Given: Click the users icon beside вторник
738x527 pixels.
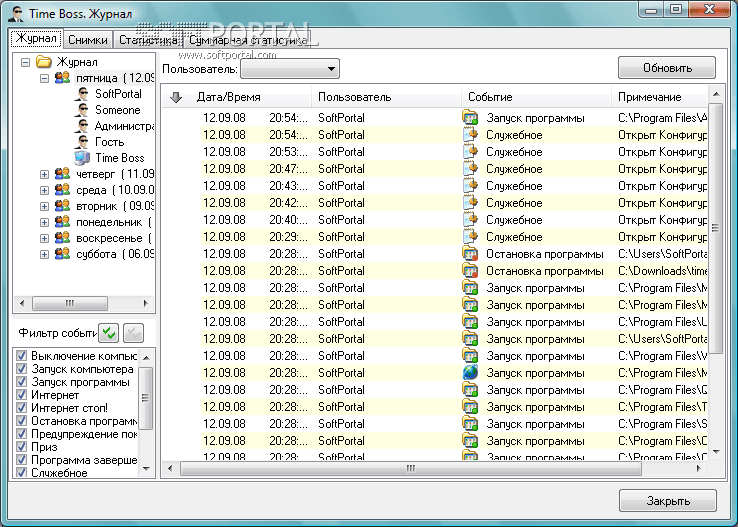Looking at the screenshot, I should coord(62,206).
